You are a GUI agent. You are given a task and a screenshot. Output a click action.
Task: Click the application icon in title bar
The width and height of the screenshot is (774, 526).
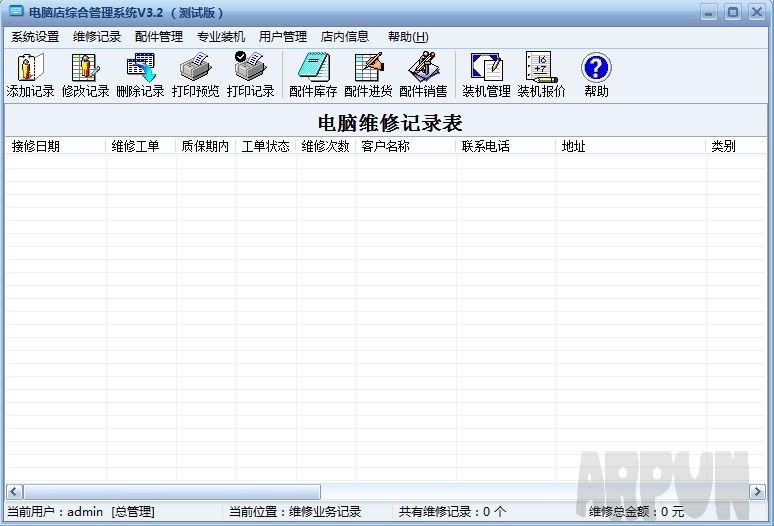(x=16, y=11)
